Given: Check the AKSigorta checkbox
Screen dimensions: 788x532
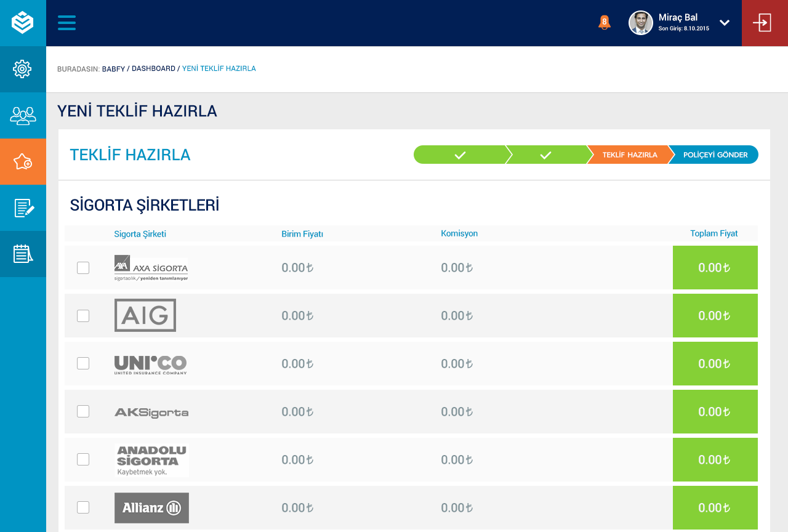Looking at the screenshot, I should [x=83, y=411].
